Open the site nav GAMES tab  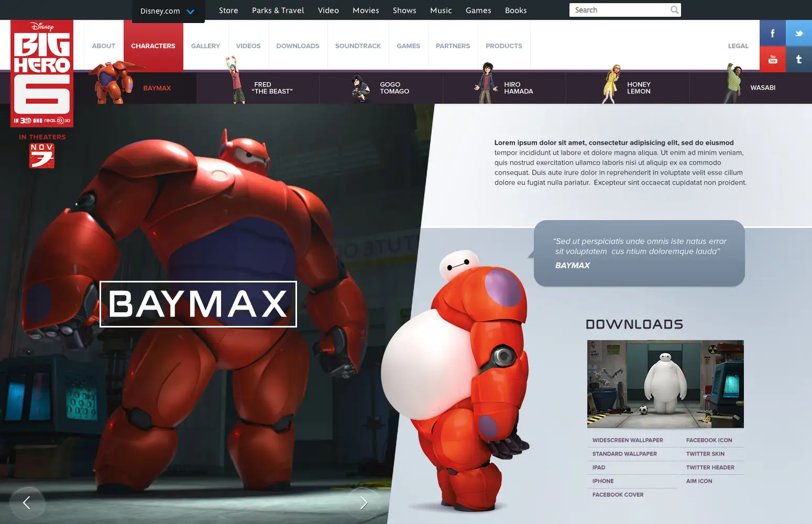click(409, 46)
